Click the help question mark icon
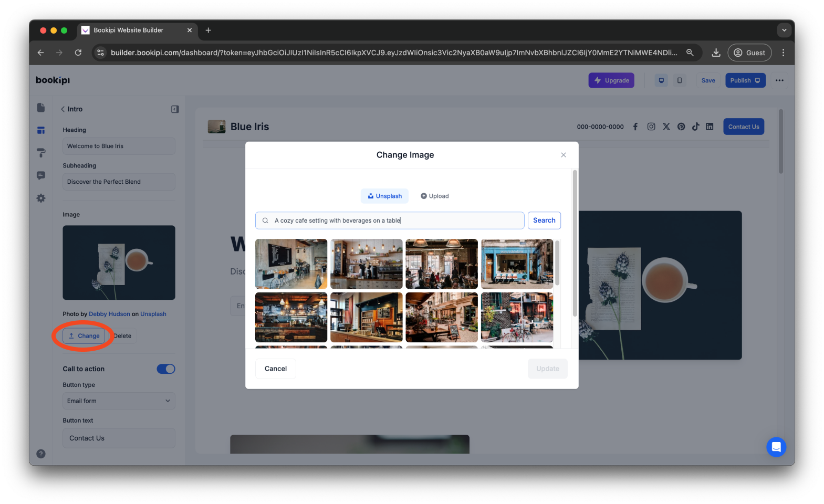 tap(41, 454)
